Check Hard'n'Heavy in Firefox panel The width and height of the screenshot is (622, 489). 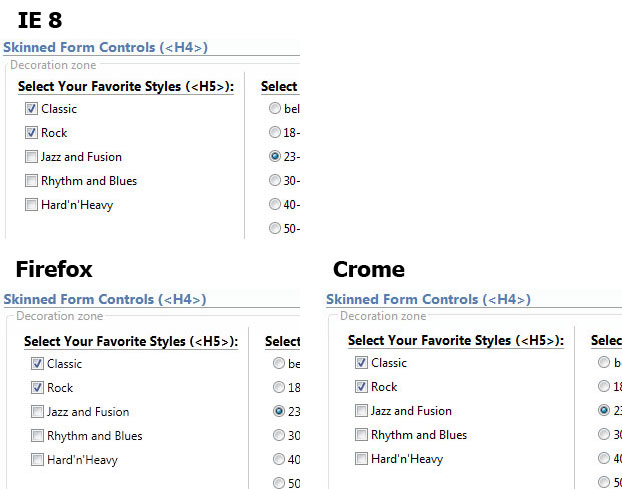pyautogui.click(x=38, y=460)
